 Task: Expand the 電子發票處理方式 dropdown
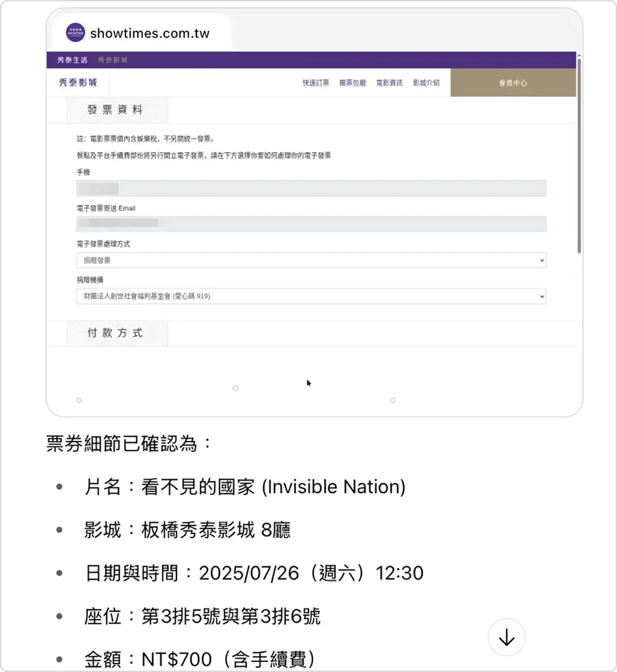(312, 260)
